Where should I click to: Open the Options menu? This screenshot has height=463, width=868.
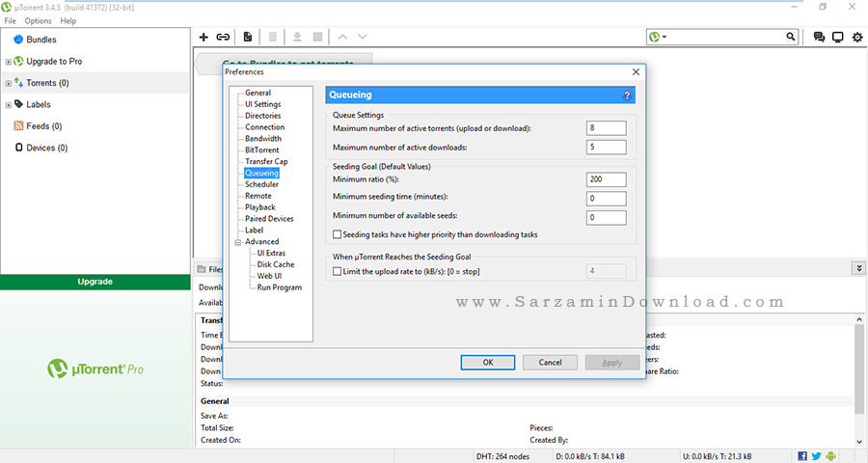coord(38,20)
